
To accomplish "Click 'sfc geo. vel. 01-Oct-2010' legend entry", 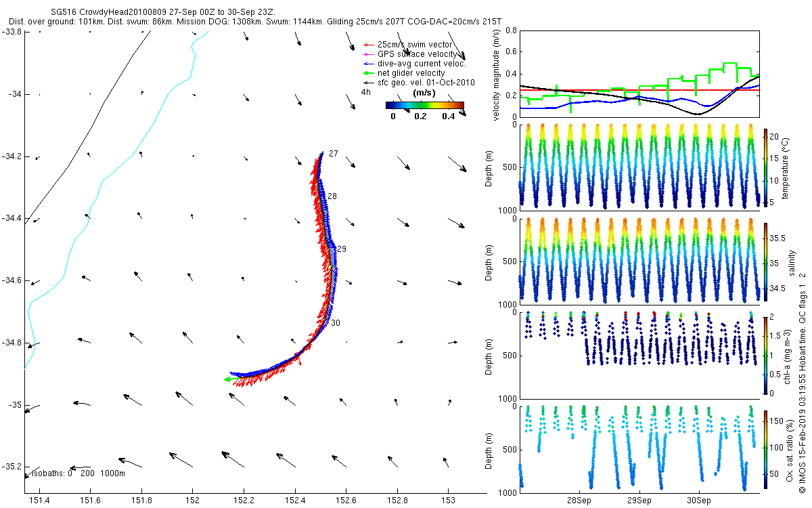I will pyautogui.click(x=420, y=82).
